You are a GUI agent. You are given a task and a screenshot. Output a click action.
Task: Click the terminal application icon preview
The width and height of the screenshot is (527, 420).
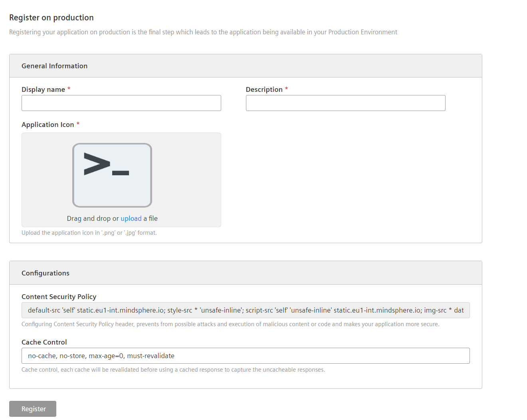pos(112,175)
